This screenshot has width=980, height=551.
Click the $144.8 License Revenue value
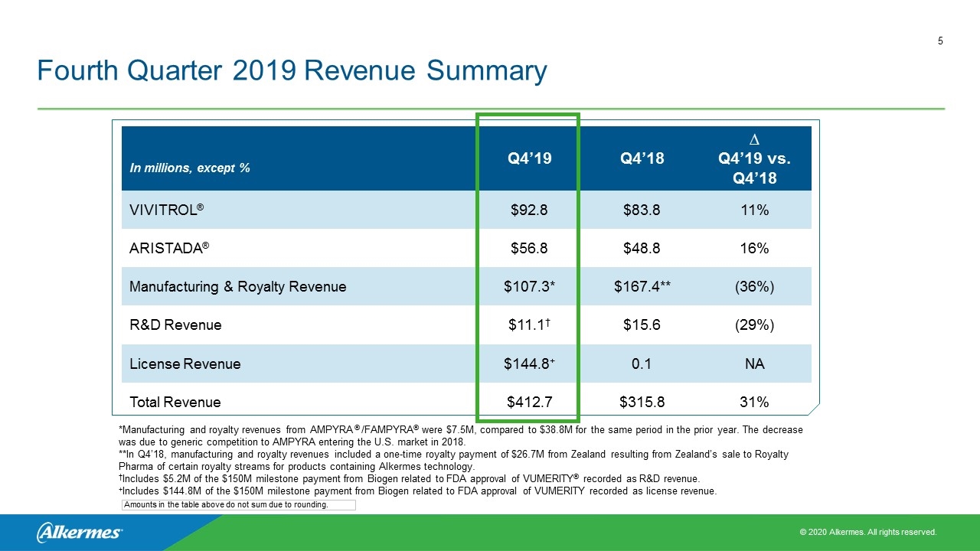(530, 364)
